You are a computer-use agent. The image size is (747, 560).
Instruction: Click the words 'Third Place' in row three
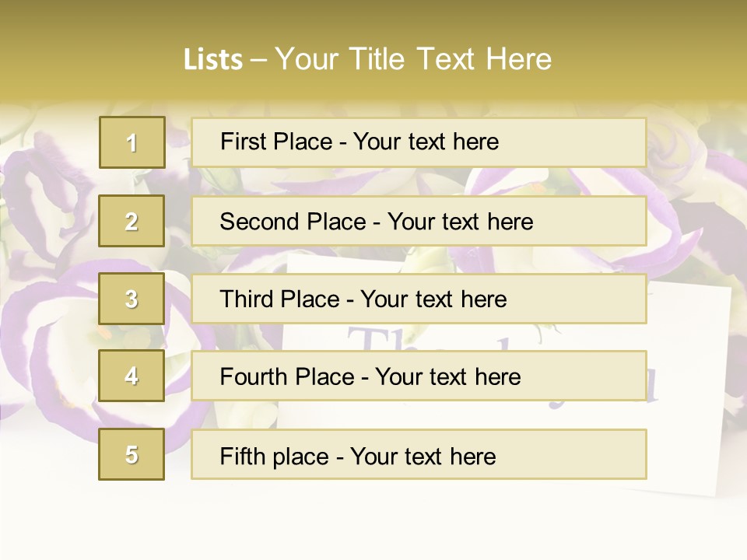279,299
